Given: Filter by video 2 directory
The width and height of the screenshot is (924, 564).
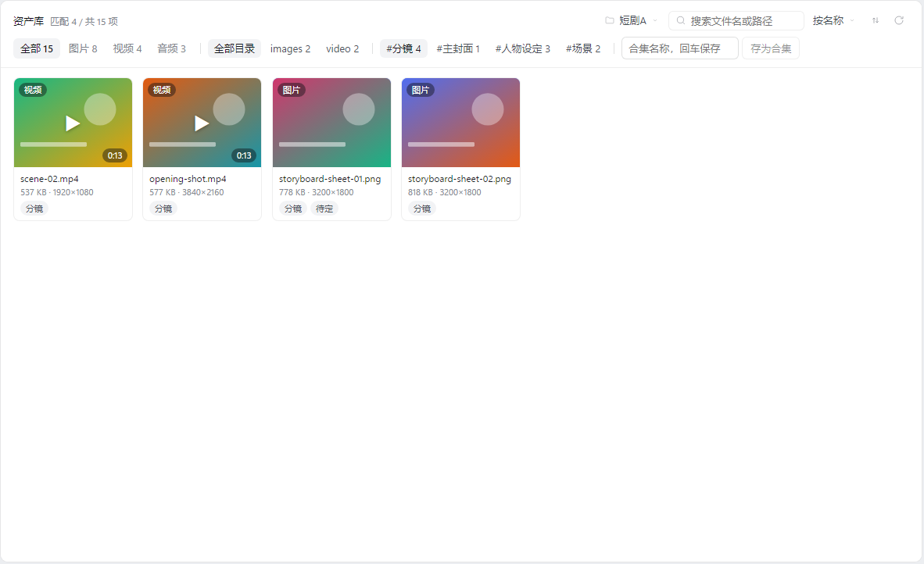Looking at the screenshot, I should coord(342,48).
